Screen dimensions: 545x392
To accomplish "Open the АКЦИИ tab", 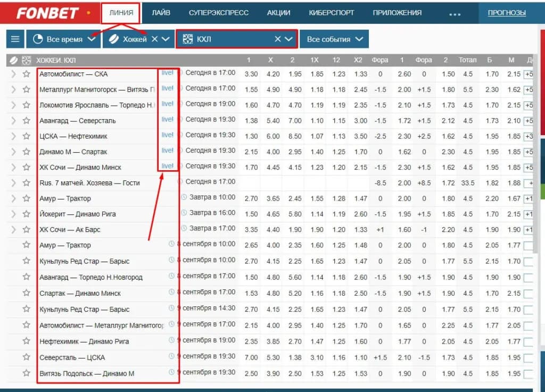I will click(278, 13).
